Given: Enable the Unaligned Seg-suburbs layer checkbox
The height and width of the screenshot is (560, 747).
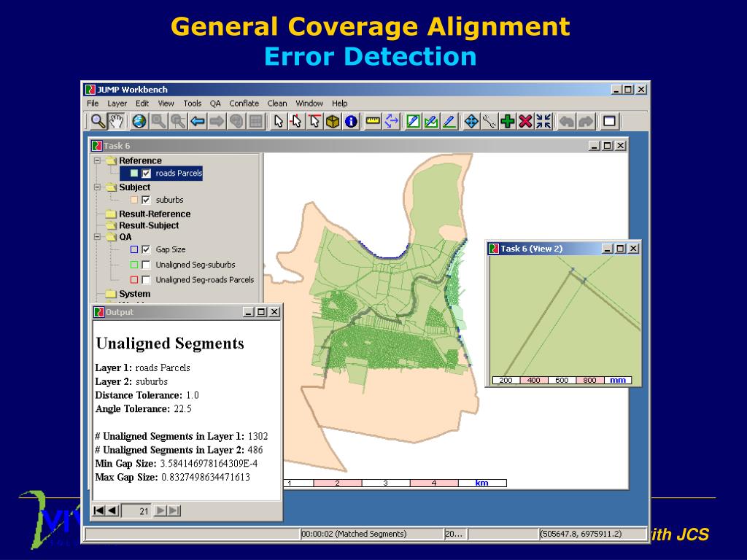Looking at the screenshot, I should (x=147, y=265).
